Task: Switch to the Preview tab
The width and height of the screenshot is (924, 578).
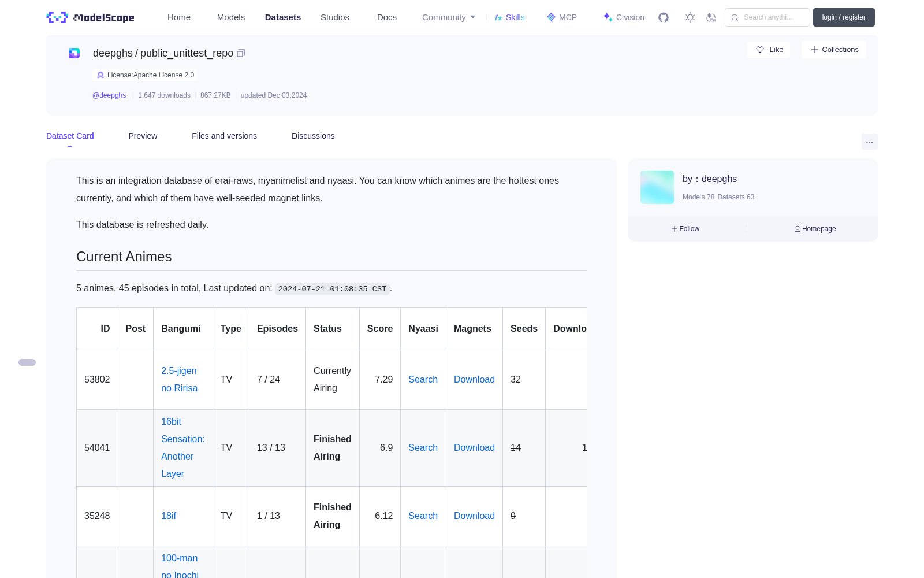Action: coord(143,136)
